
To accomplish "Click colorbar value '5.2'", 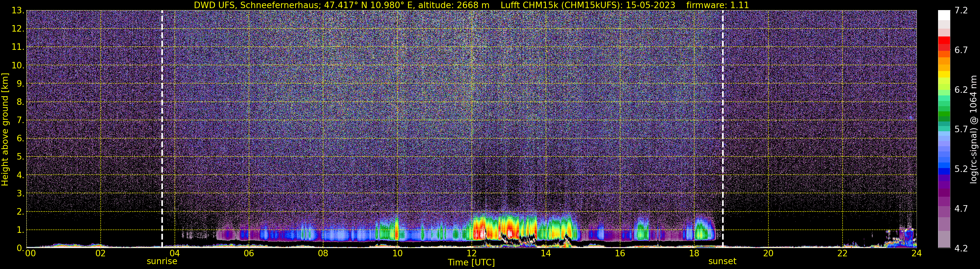I will point(961,169).
